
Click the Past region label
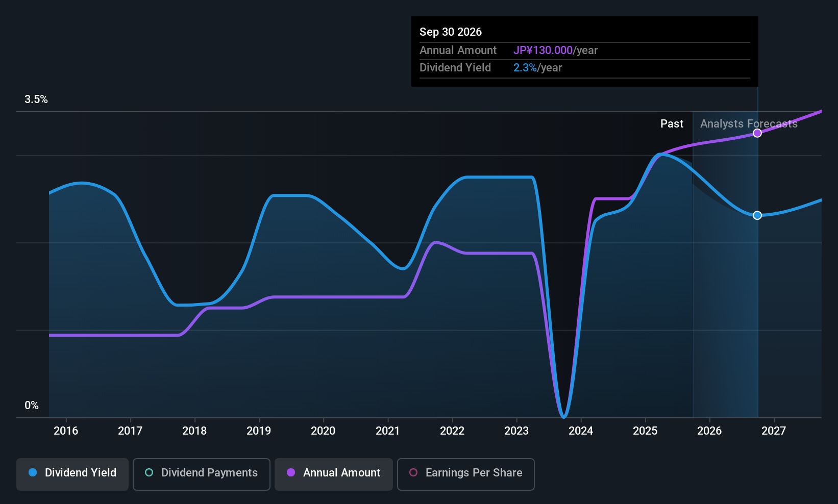pyautogui.click(x=672, y=124)
